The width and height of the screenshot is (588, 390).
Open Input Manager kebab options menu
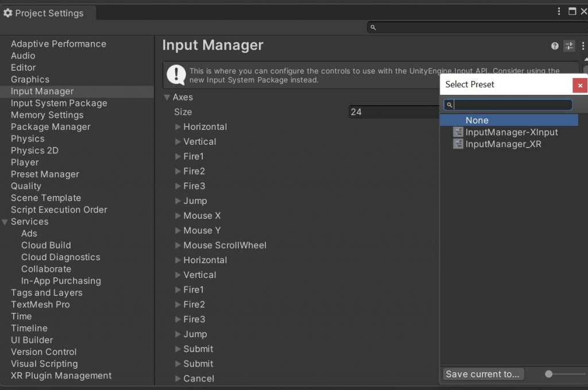click(583, 46)
